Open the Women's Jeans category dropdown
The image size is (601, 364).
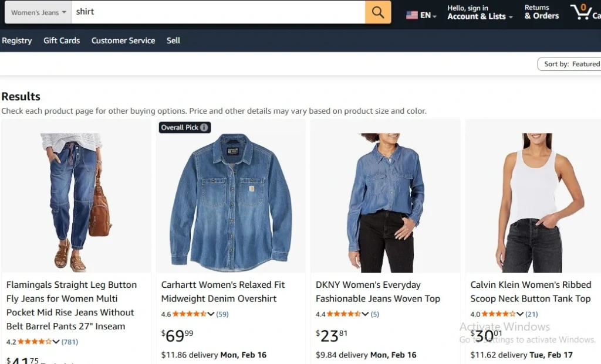(x=36, y=12)
